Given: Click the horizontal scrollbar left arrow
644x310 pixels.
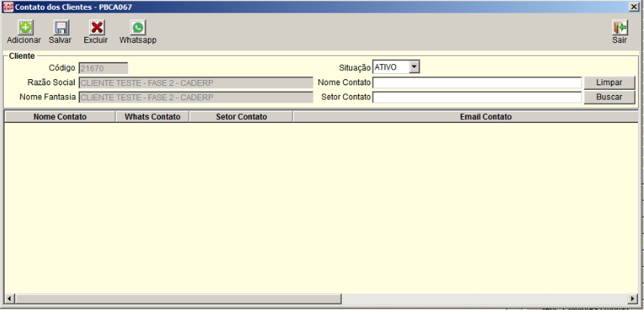Looking at the screenshot, I should tap(10, 299).
